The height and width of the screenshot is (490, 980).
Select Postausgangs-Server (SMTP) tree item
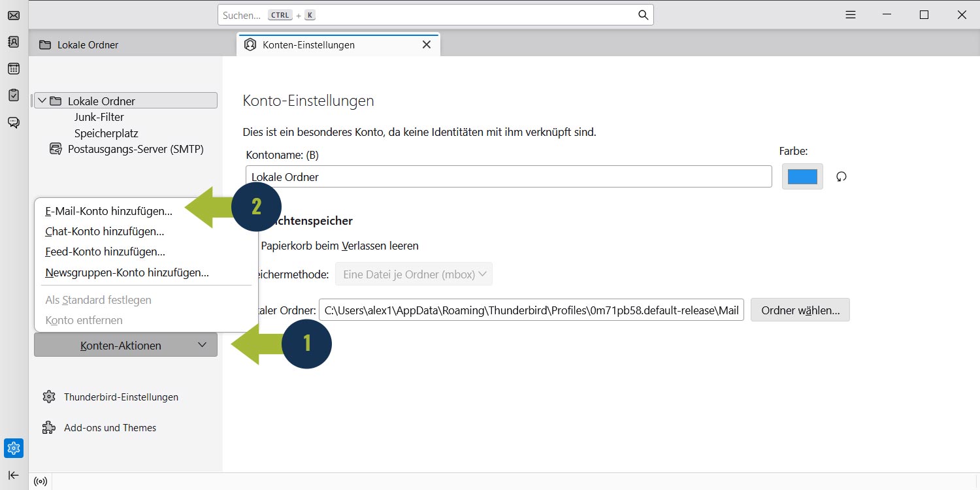pyautogui.click(x=136, y=149)
